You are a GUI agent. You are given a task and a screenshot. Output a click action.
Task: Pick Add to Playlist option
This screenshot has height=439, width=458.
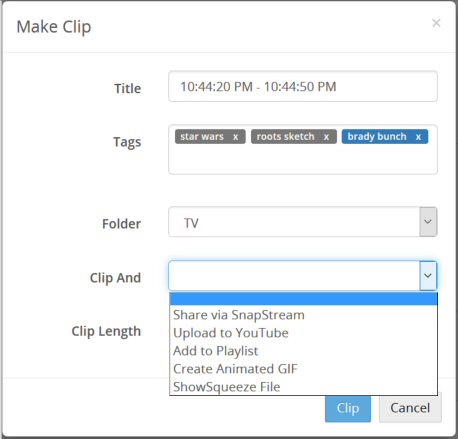pyautogui.click(x=303, y=351)
